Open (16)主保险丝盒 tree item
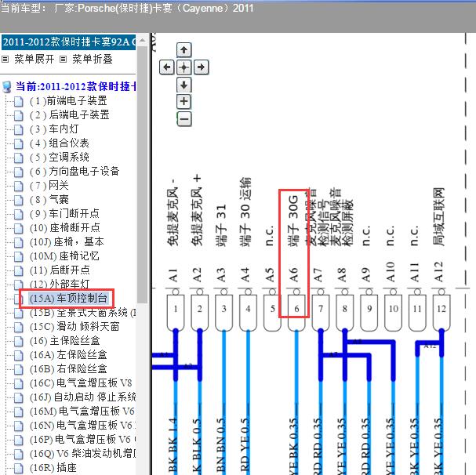The width and height of the screenshot is (476, 475). 64,340
